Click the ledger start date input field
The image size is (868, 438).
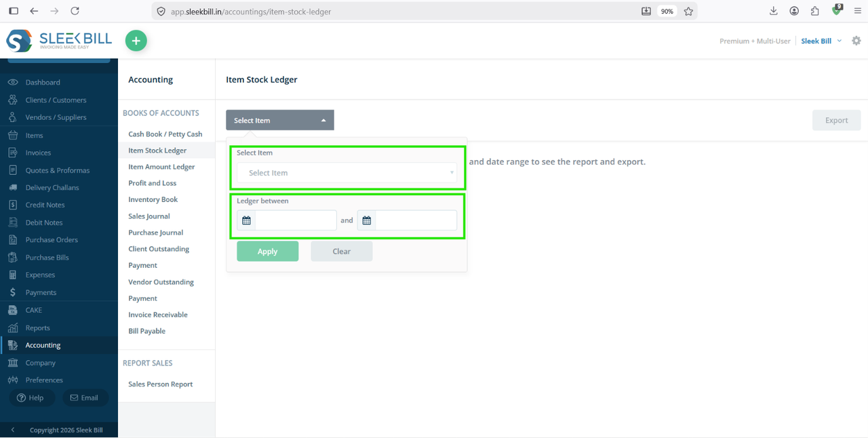point(296,220)
